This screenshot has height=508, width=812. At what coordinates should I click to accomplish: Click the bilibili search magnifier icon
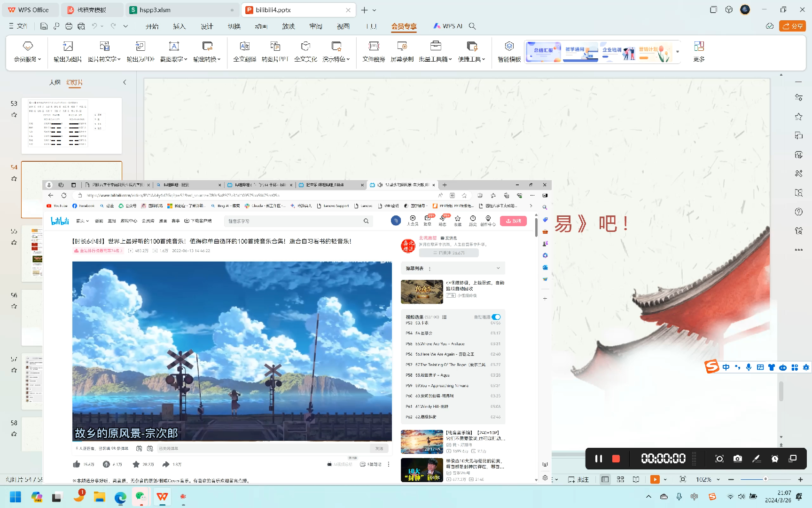coord(366,221)
